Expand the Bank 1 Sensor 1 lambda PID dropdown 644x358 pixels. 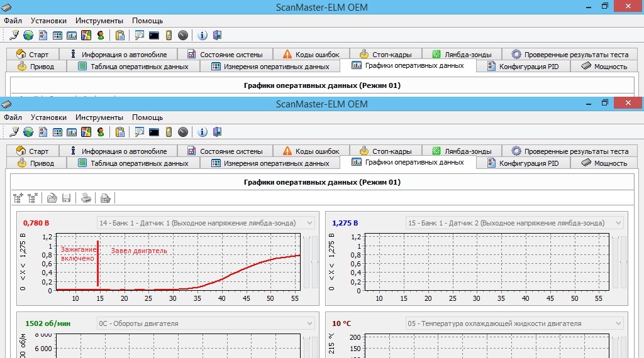308,223
